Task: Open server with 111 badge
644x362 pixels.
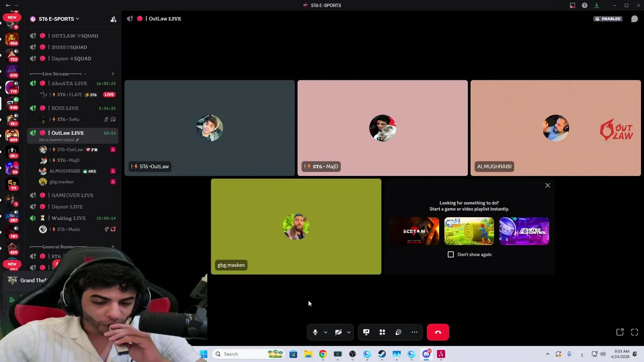Action: [12, 184]
